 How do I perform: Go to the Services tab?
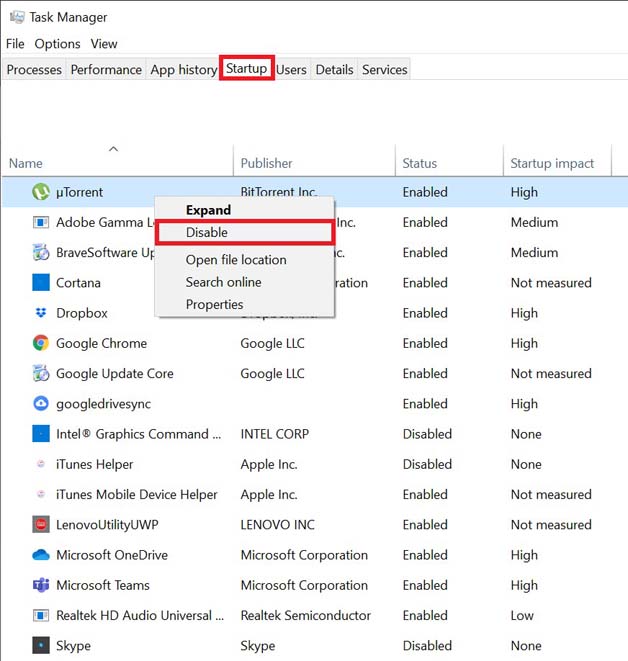[x=384, y=70]
